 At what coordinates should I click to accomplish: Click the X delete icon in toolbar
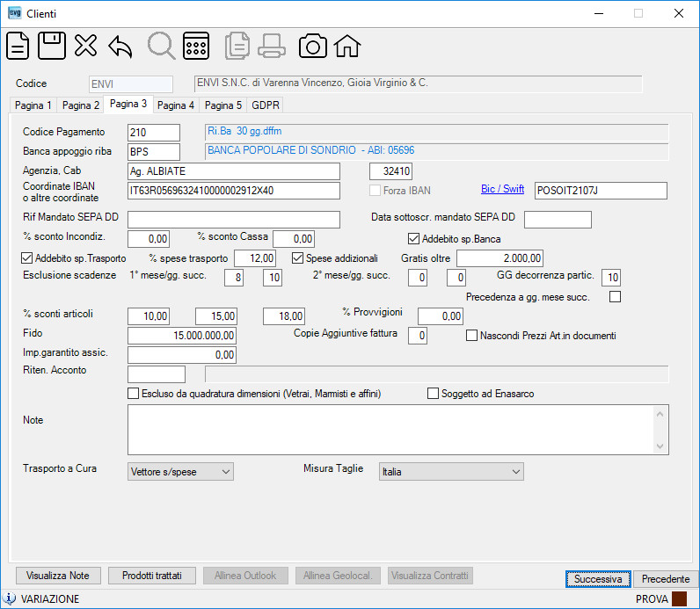[x=85, y=46]
